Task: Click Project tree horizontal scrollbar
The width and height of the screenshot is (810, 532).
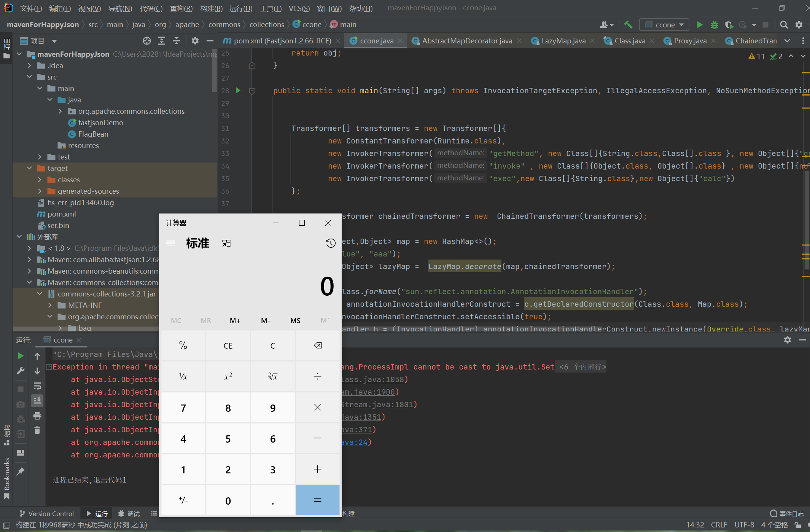Action: (86, 329)
